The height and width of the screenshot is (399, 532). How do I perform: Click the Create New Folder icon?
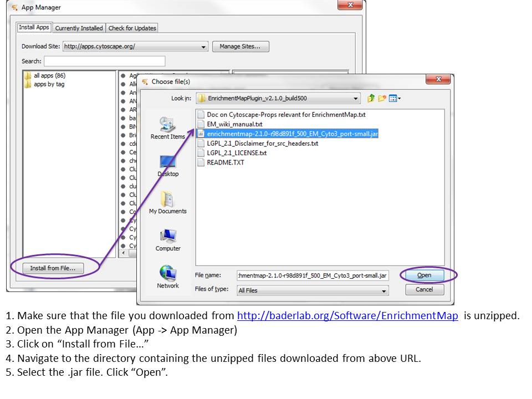382,99
